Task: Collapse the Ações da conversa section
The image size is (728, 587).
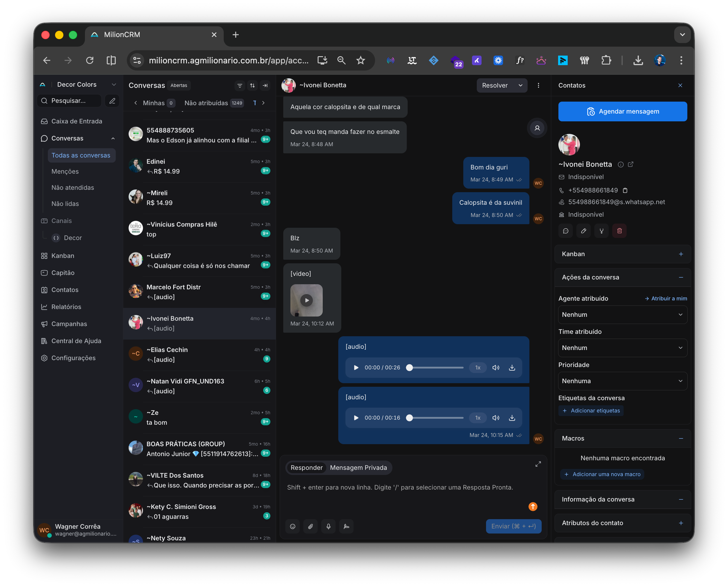Action: coord(681,277)
